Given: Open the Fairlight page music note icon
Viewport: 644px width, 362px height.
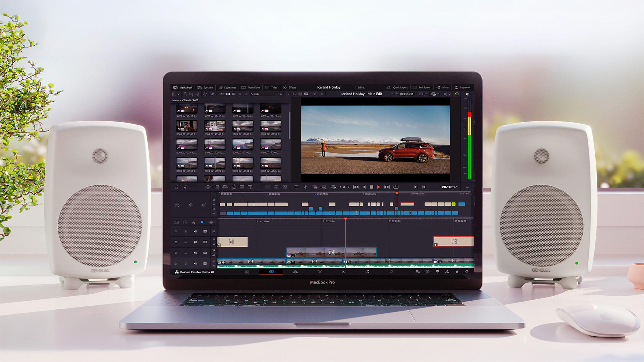Looking at the screenshot, I should tap(368, 271).
